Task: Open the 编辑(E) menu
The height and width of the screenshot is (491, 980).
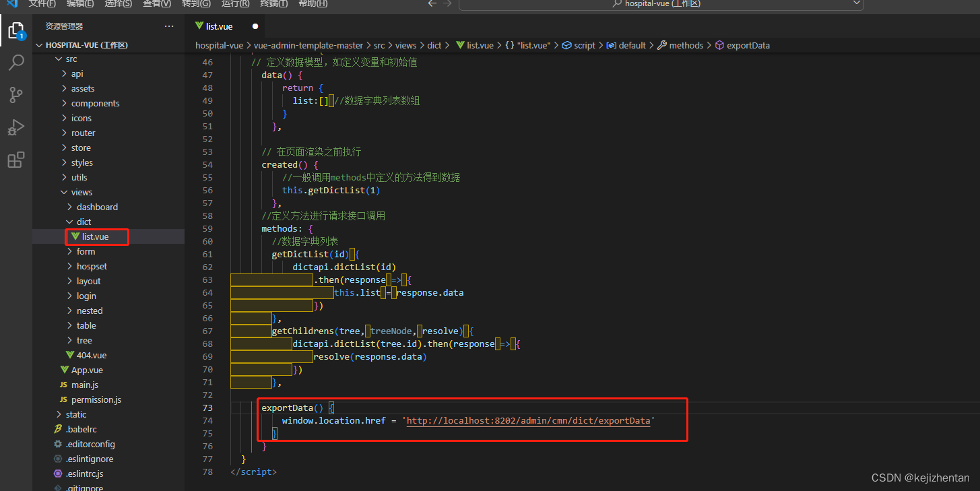Action: (x=80, y=3)
